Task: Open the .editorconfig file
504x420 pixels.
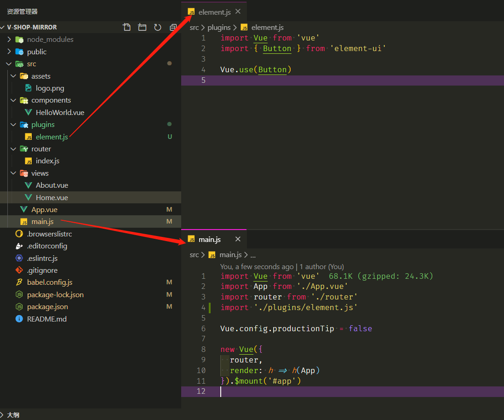Action: (x=47, y=246)
